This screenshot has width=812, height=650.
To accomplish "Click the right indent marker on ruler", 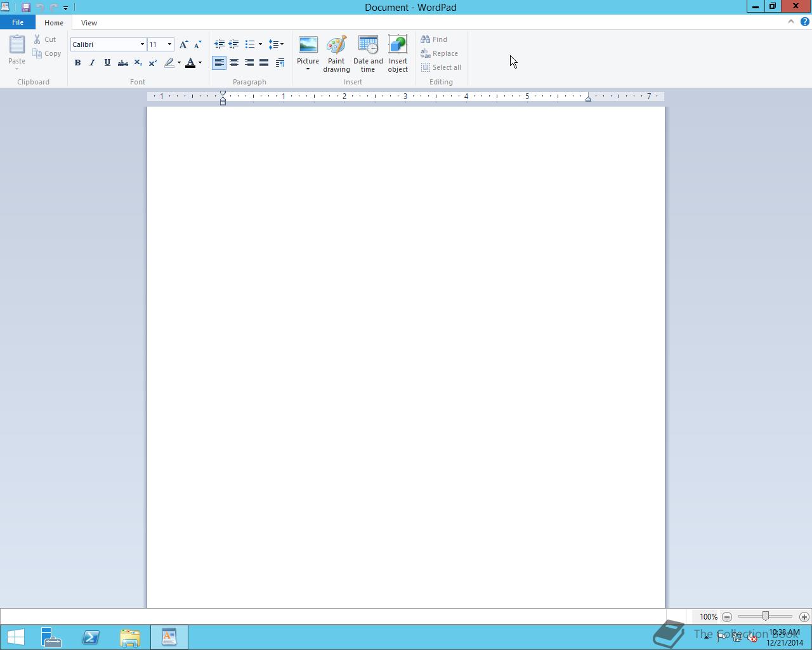I will [588, 98].
